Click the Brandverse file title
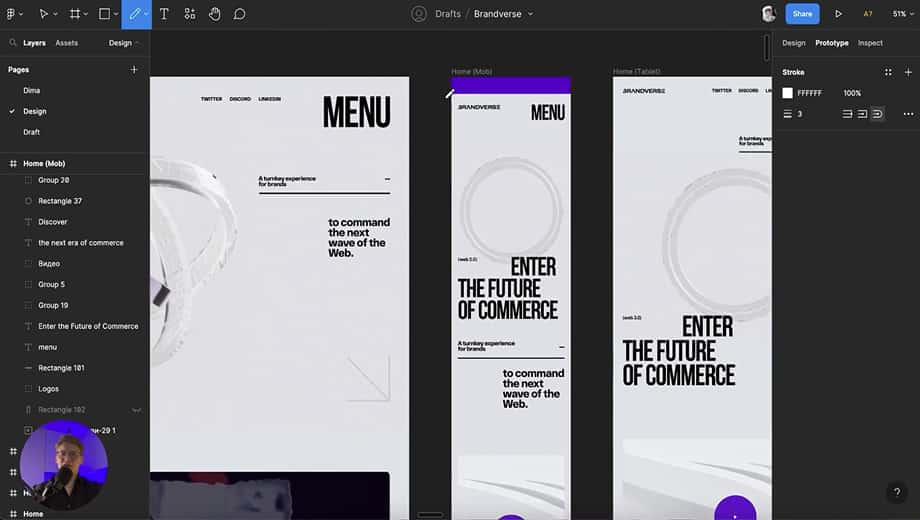Image resolution: width=920 pixels, height=520 pixels. pos(498,13)
